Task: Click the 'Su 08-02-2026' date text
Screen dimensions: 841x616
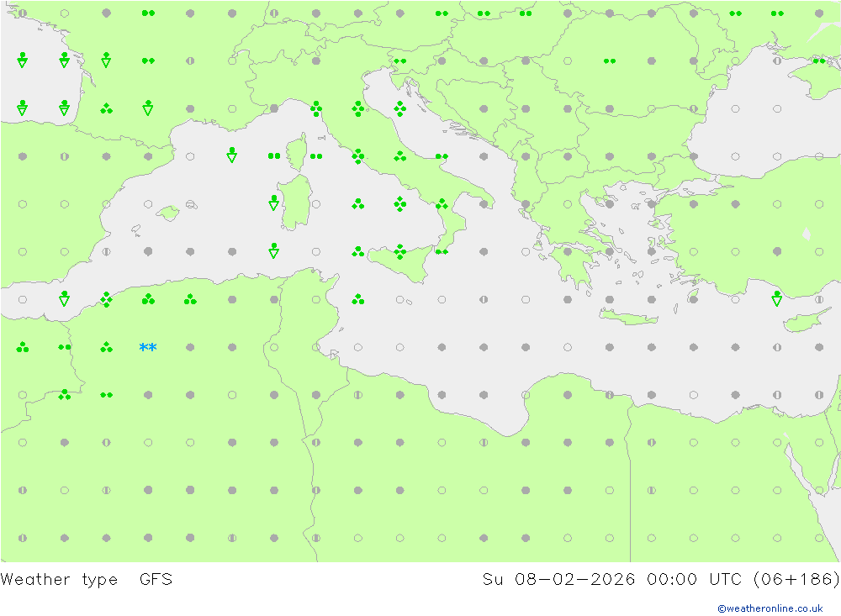Action: [x=558, y=580]
